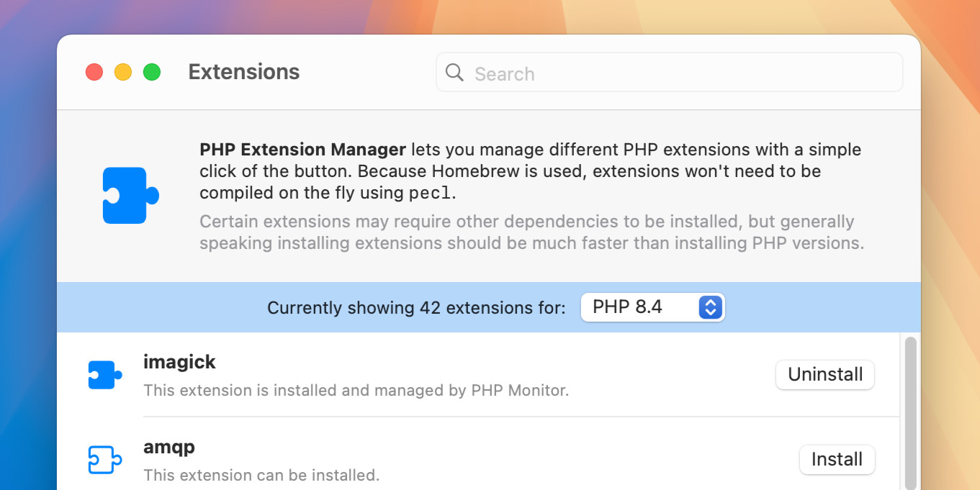Viewport: 980px width, 490px height.
Task: Click the vertical scrollbar of extensions list
Action: tap(910, 410)
